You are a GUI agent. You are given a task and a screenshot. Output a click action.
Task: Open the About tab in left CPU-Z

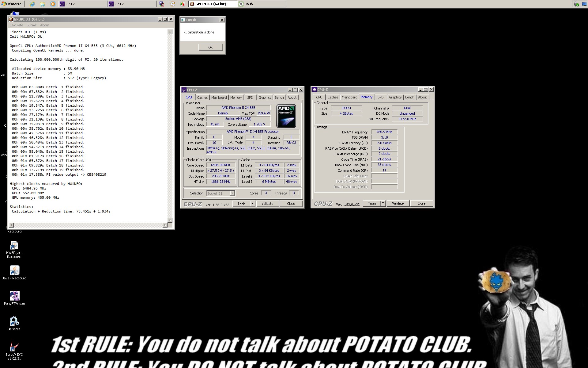pyautogui.click(x=292, y=98)
